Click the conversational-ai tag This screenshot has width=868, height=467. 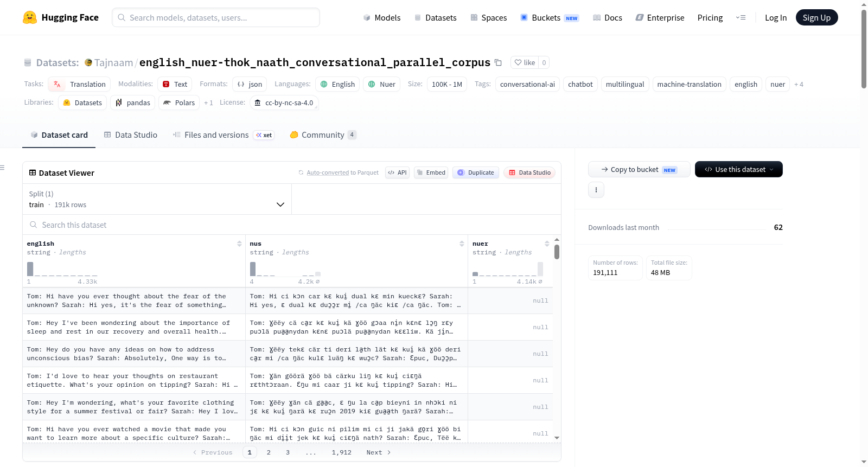(527, 84)
